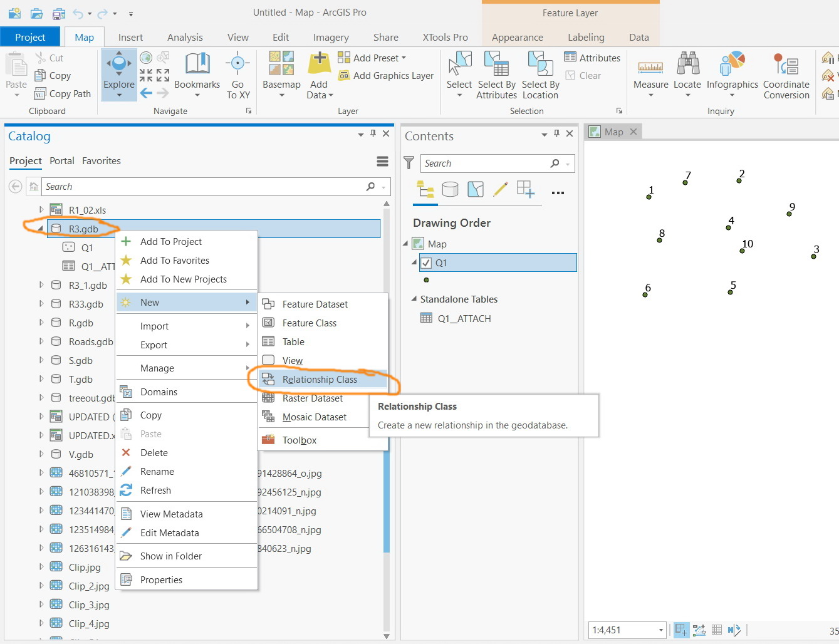
Task: Open the Measure tool
Action: (x=650, y=70)
